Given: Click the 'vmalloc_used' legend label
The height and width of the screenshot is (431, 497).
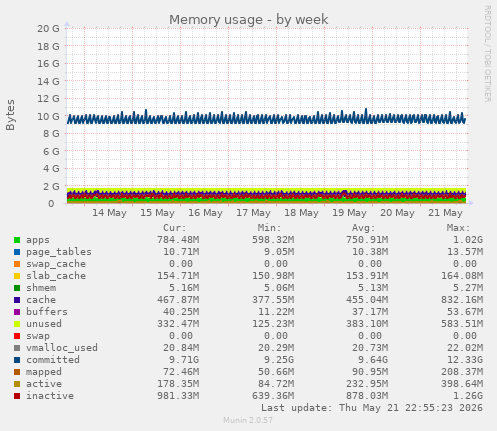Looking at the screenshot, I should coord(62,348).
